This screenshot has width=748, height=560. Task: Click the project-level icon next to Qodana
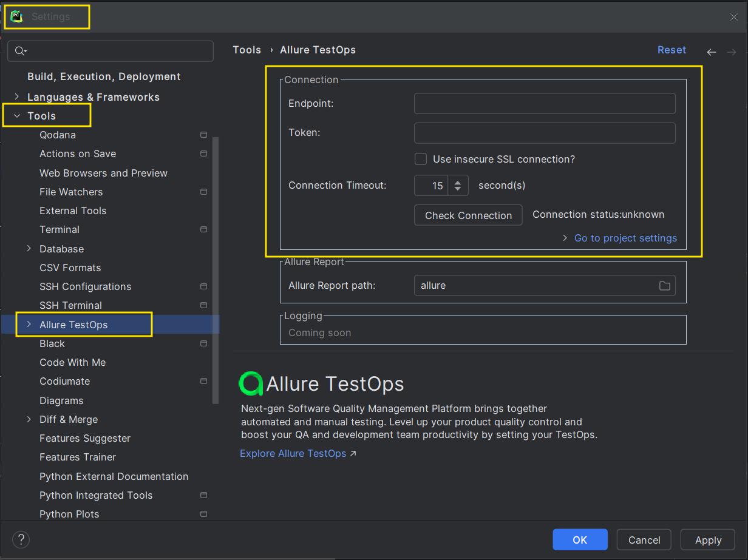[x=204, y=135]
